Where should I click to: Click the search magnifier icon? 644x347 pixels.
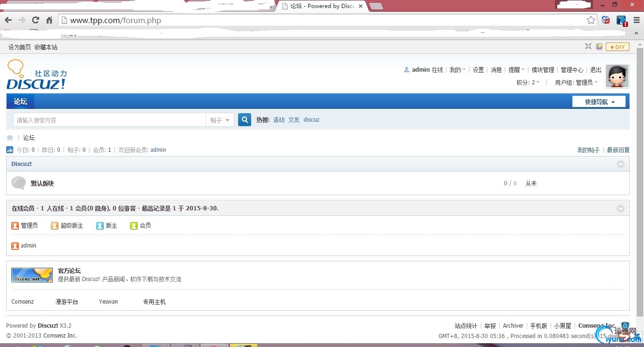(x=244, y=120)
